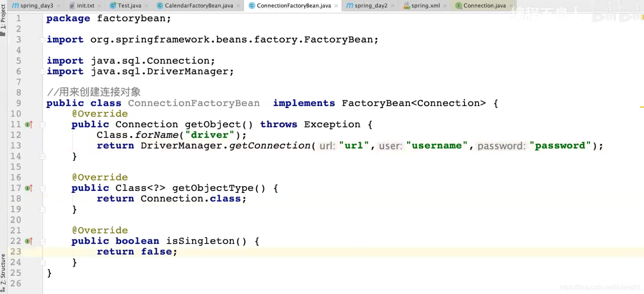
Task: Close the spring.xml tab
Action: coord(445,6)
